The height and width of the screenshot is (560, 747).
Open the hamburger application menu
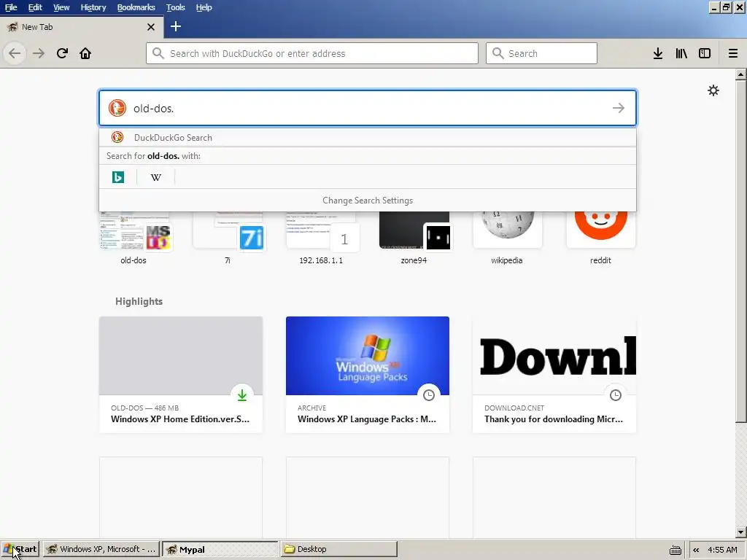(x=733, y=53)
